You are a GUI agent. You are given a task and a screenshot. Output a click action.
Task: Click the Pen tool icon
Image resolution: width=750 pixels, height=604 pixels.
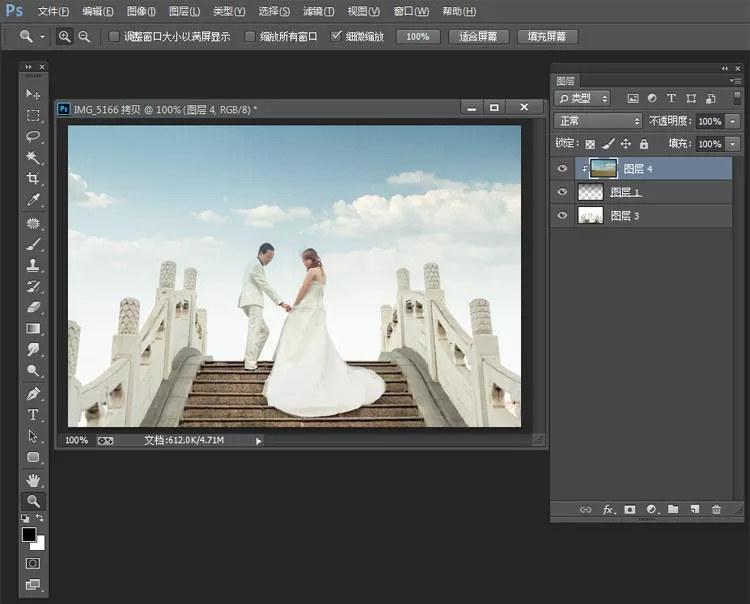33,393
